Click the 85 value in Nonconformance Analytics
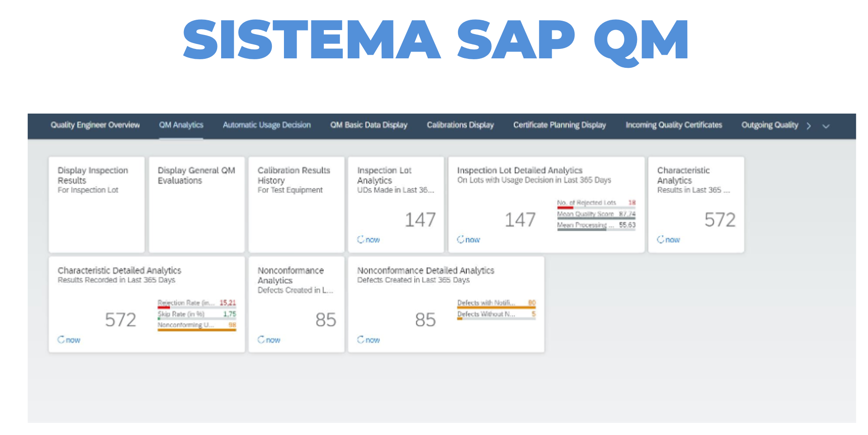 click(326, 320)
